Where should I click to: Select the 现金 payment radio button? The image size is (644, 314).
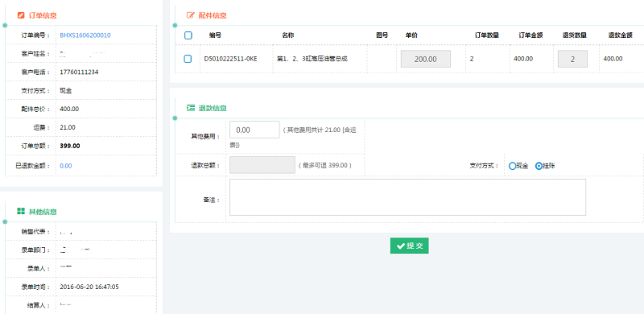tap(512, 166)
